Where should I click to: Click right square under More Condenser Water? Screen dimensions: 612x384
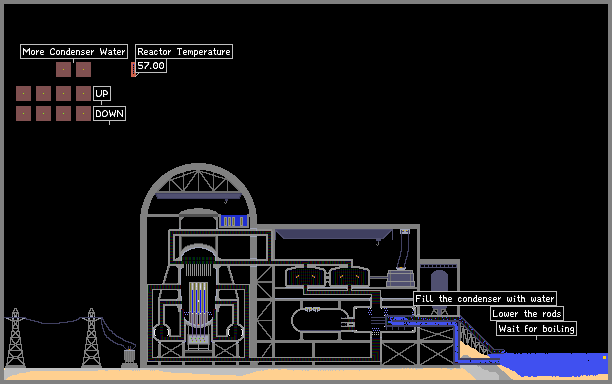click(x=83, y=69)
